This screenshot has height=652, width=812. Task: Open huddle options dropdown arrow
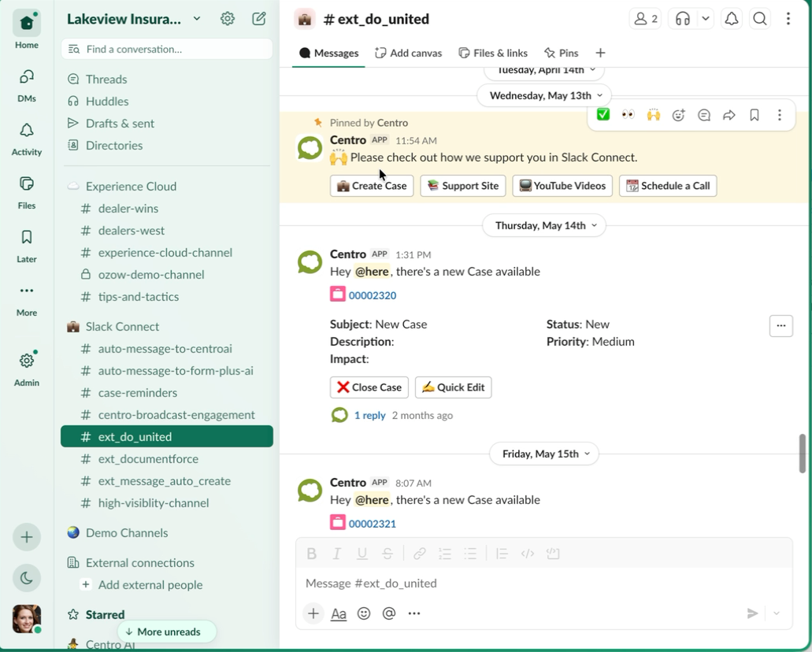[706, 19]
